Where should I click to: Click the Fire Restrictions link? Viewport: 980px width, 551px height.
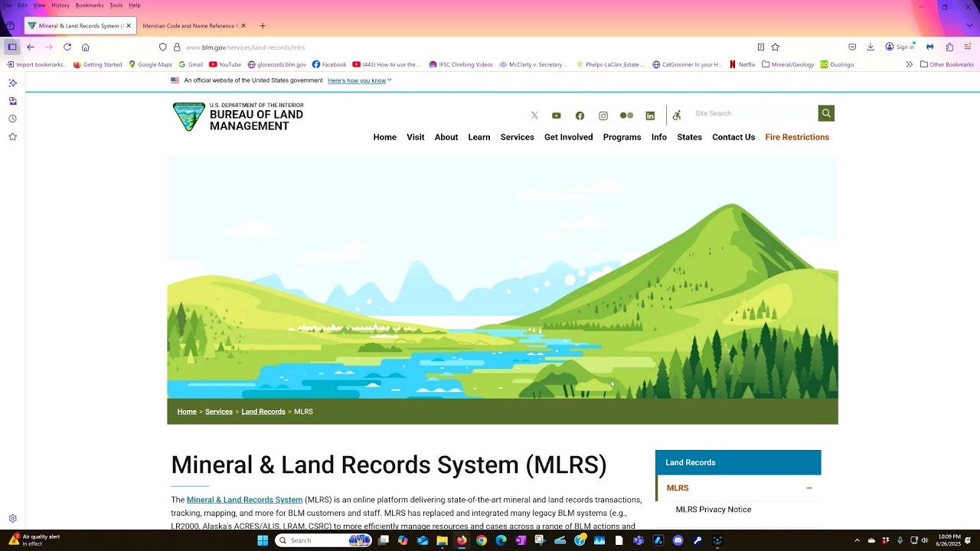(797, 137)
